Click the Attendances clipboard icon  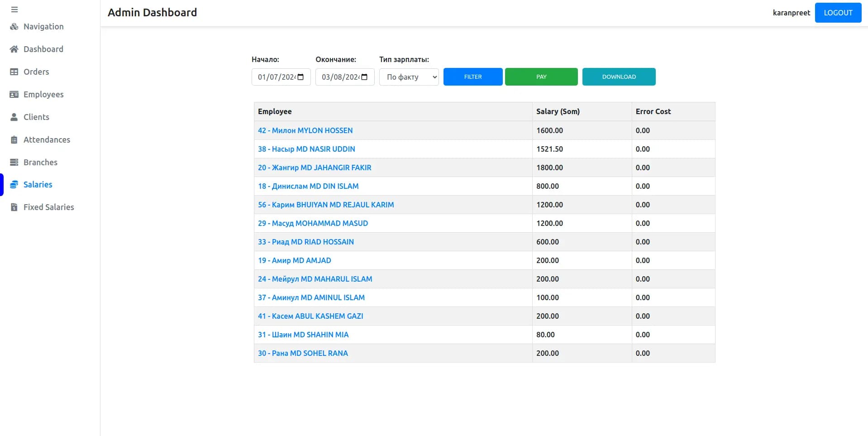14,140
